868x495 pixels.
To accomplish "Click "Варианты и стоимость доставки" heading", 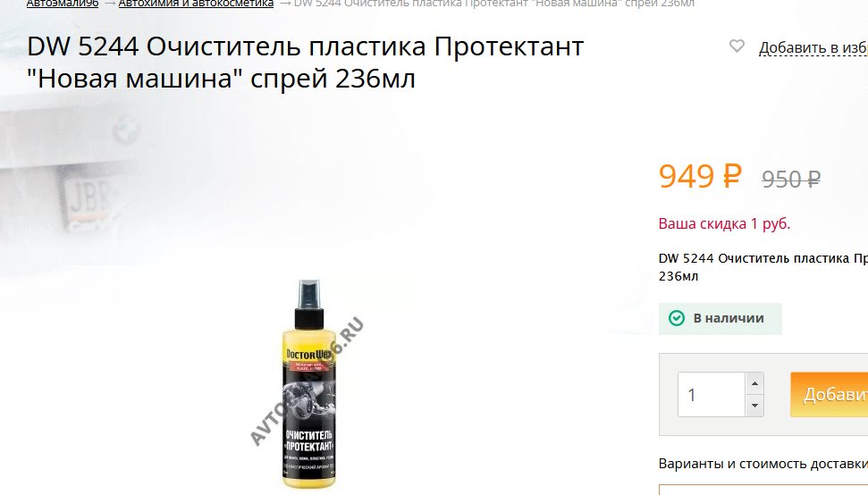I will click(x=763, y=464).
